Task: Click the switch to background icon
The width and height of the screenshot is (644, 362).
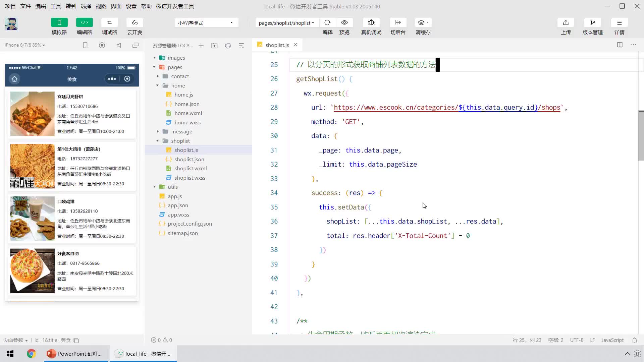Action: pyautogui.click(x=398, y=22)
